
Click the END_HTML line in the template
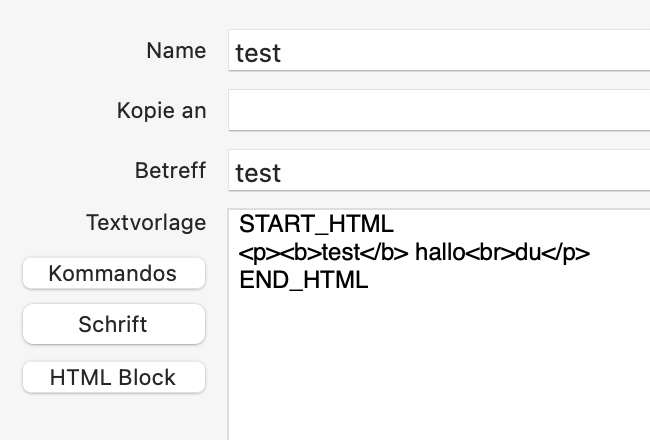[x=304, y=280]
